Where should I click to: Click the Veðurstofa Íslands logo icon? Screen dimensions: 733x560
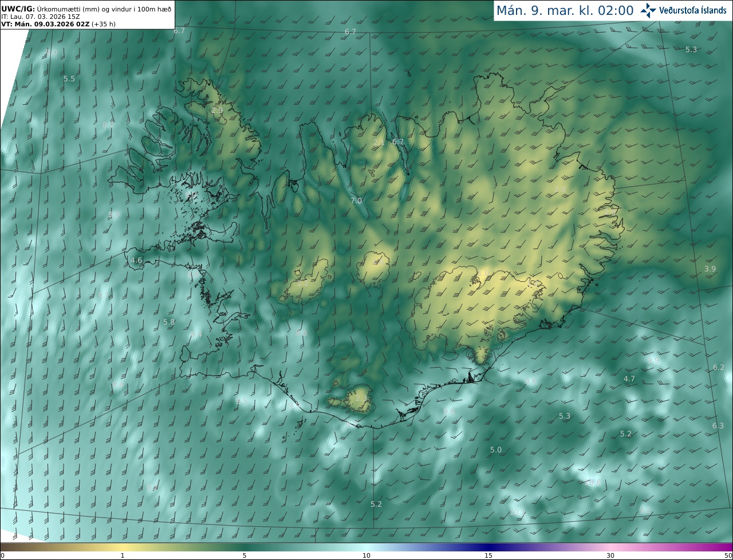pos(648,10)
